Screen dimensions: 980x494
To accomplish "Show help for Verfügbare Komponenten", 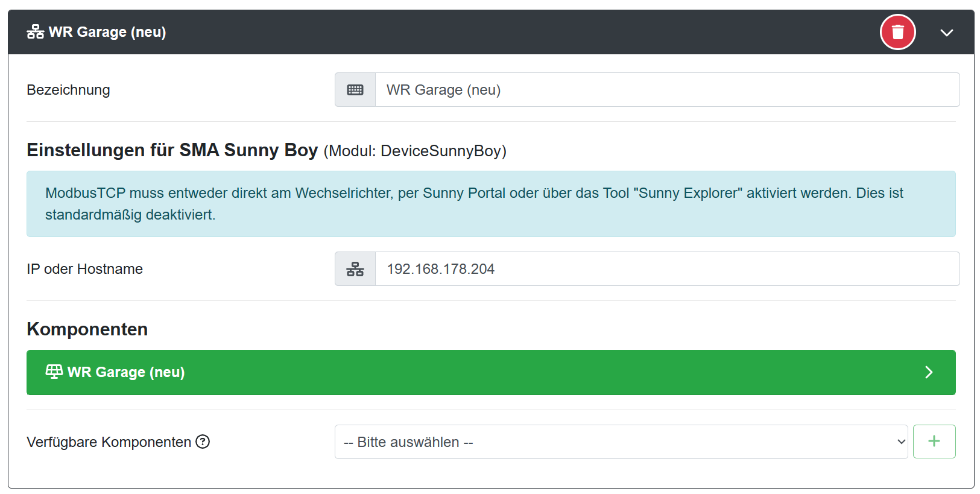I will 203,442.
